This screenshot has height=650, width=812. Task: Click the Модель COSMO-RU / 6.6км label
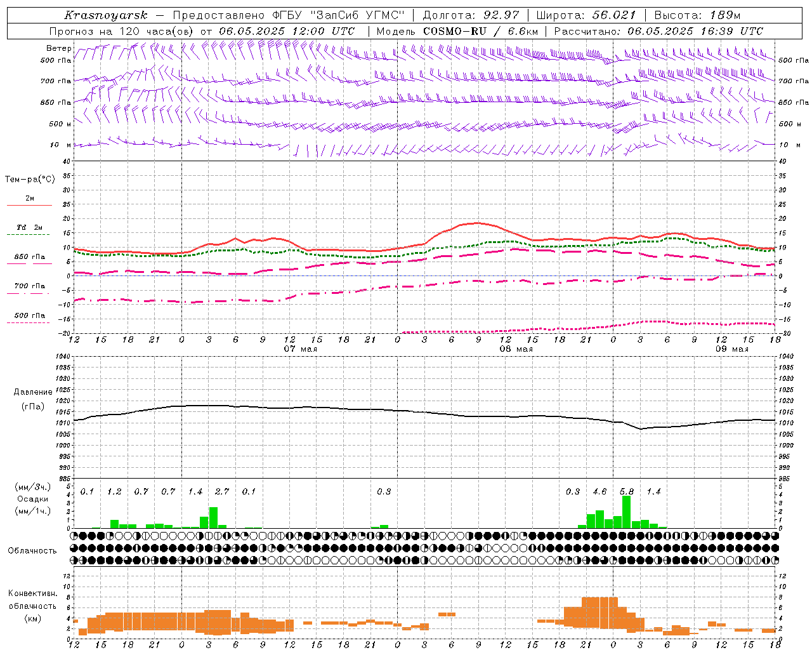point(457,31)
